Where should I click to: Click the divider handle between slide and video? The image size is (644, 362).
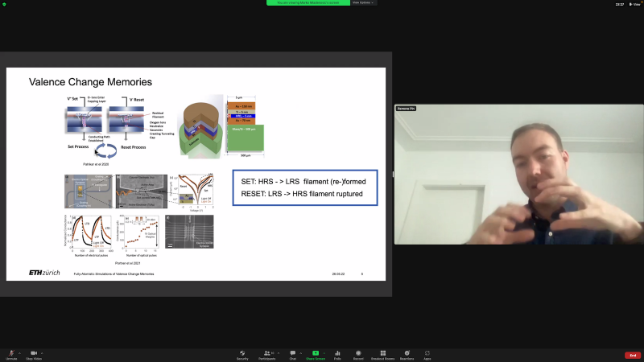pyautogui.click(x=393, y=174)
